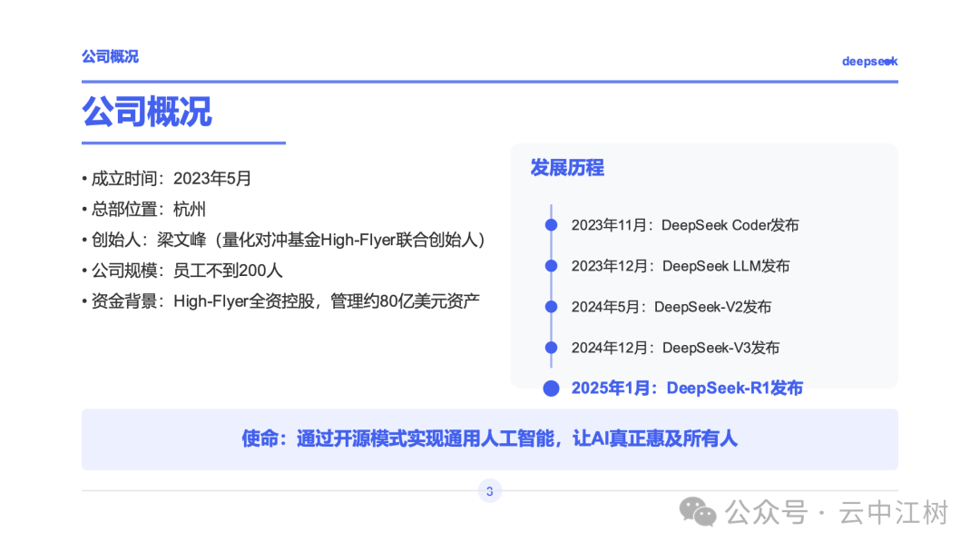Click the highlighted 2025年1月 DeepSeek-R1发布 entry
This screenshot has width=980, height=552.
point(687,389)
